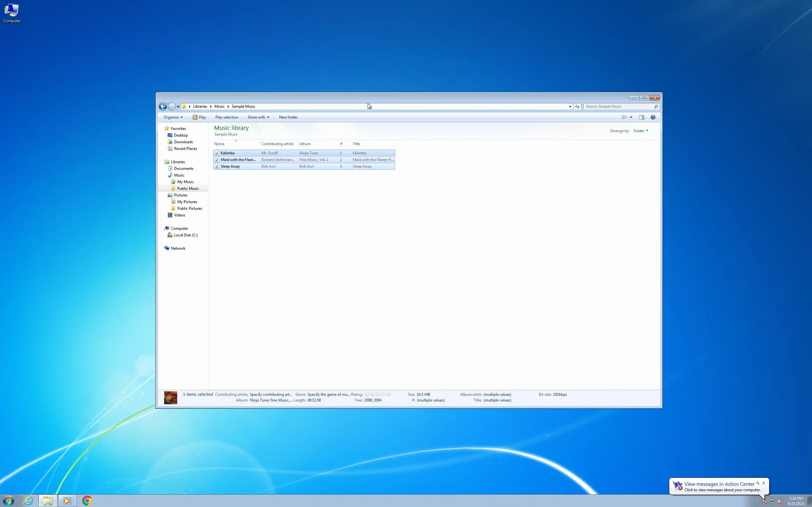This screenshot has width=812, height=507.
Task: Click the search magnifier icon
Action: coord(656,107)
